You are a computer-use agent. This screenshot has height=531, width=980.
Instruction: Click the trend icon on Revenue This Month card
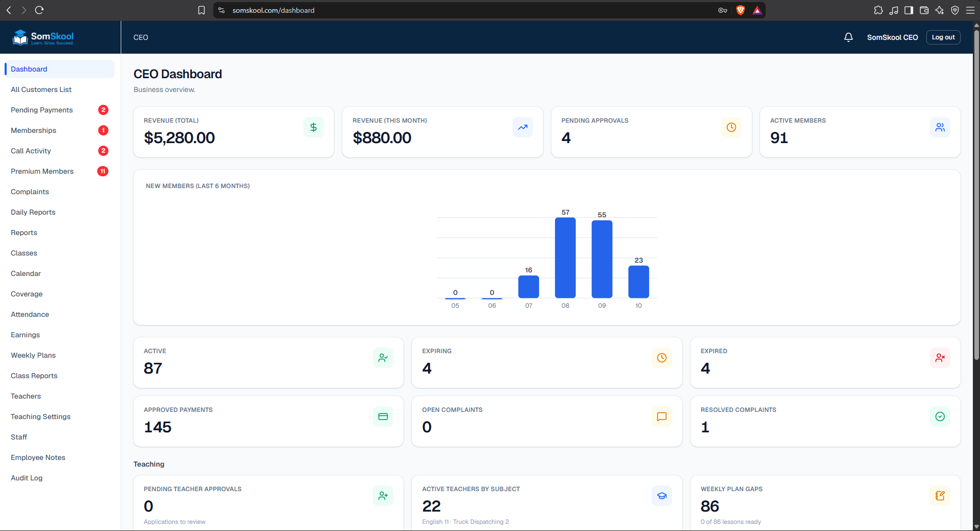522,127
